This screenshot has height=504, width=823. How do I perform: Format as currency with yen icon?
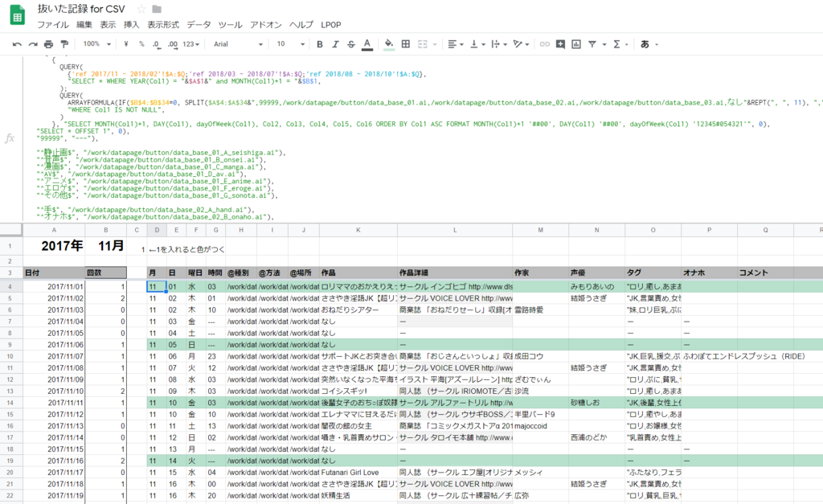pos(126,44)
